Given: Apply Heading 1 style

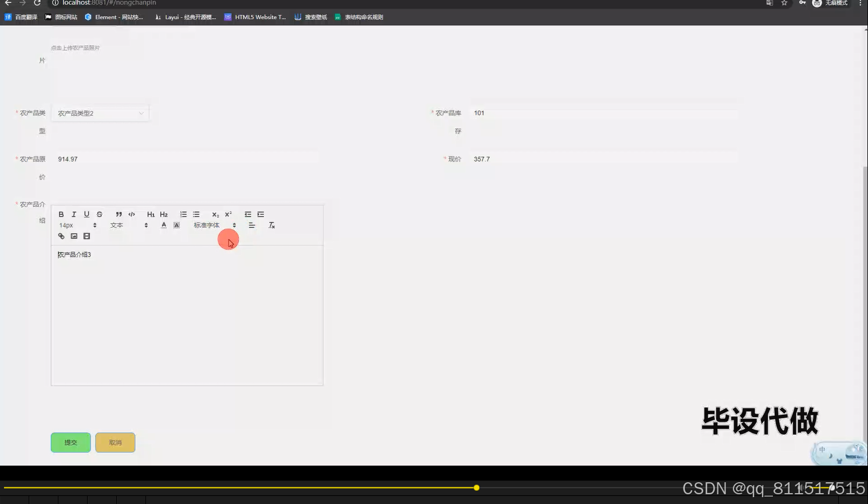Looking at the screenshot, I should click(x=151, y=214).
